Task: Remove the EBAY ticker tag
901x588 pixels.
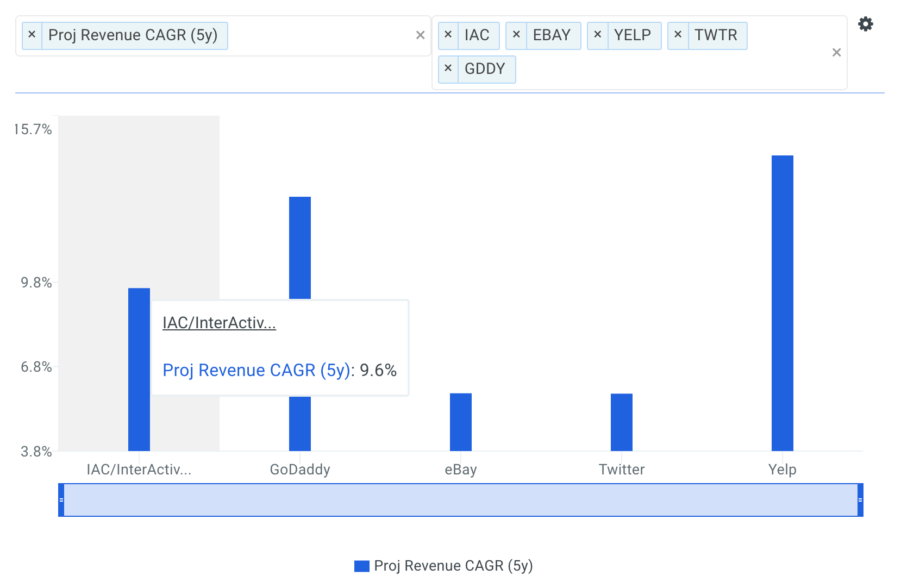Action: coord(516,35)
